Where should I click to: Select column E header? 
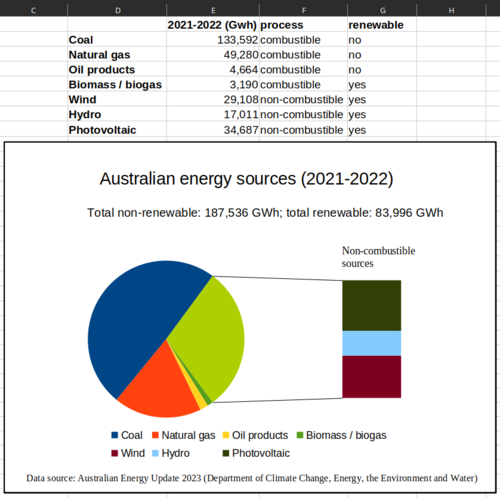point(213,10)
